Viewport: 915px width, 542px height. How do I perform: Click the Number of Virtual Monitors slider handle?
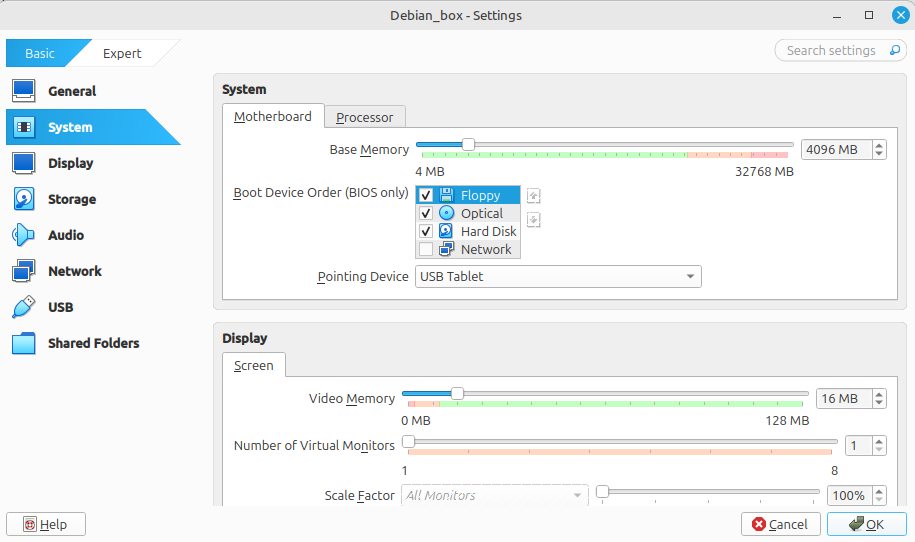tap(408, 441)
